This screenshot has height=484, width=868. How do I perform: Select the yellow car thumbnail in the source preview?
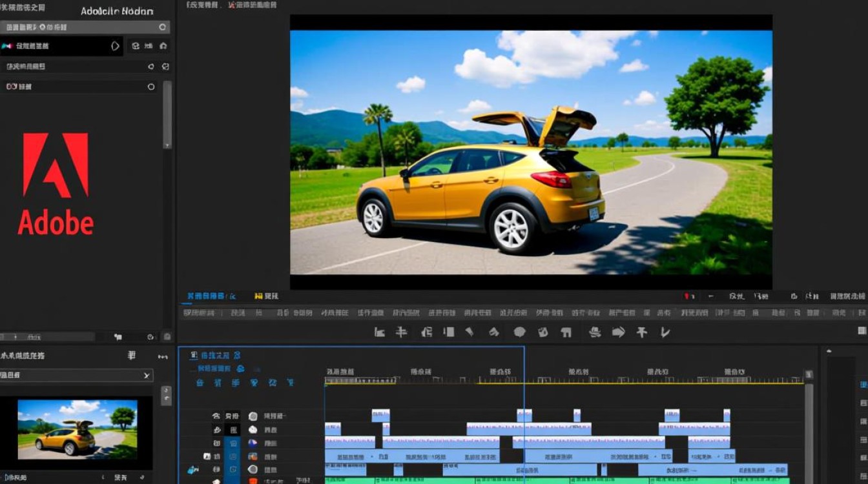77,429
